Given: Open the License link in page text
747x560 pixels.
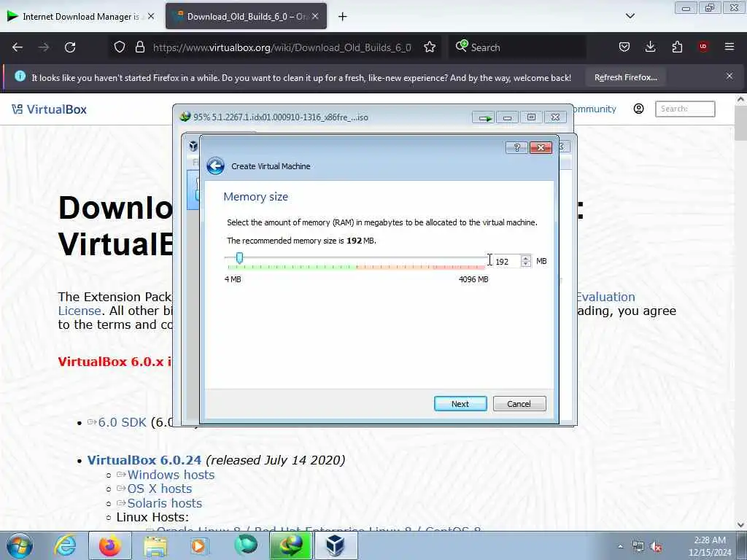Looking at the screenshot, I should click(x=80, y=311).
